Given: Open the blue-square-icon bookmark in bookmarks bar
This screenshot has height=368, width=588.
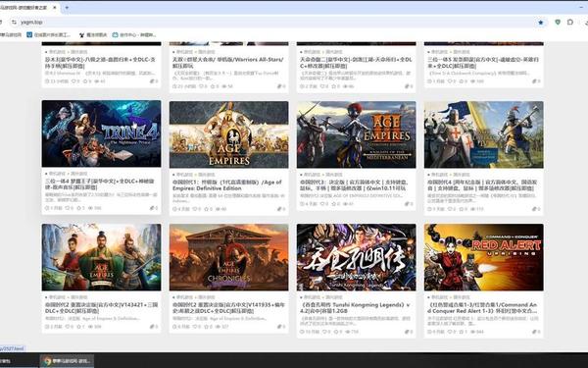Looking at the screenshot, I should [x=48, y=35].
